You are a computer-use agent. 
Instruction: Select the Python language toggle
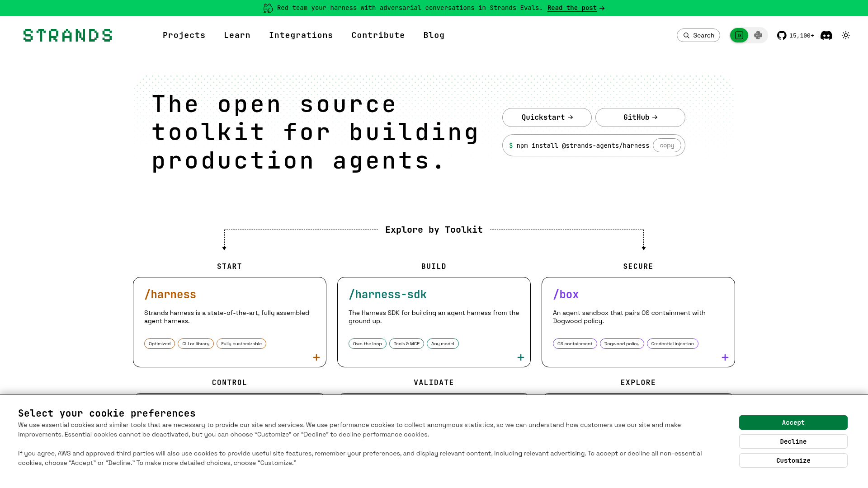(x=758, y=35)
